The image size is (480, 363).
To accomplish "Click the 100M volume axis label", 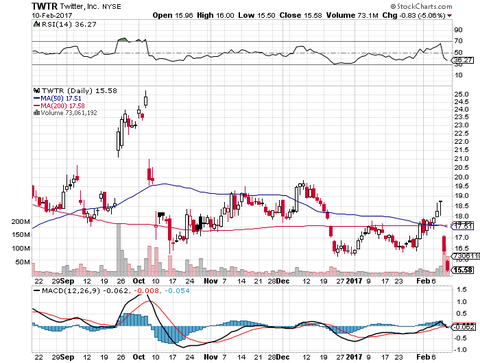I will point(21,249).
